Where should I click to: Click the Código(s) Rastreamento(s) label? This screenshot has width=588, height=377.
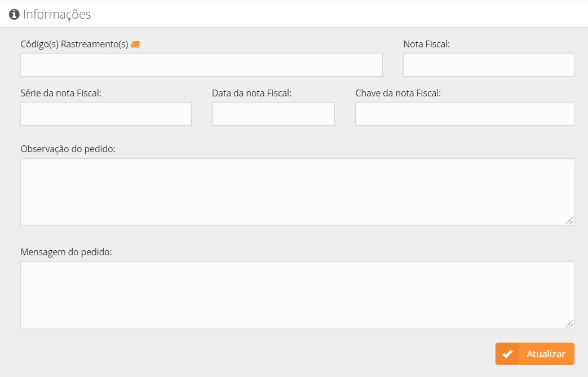point(74,44)
